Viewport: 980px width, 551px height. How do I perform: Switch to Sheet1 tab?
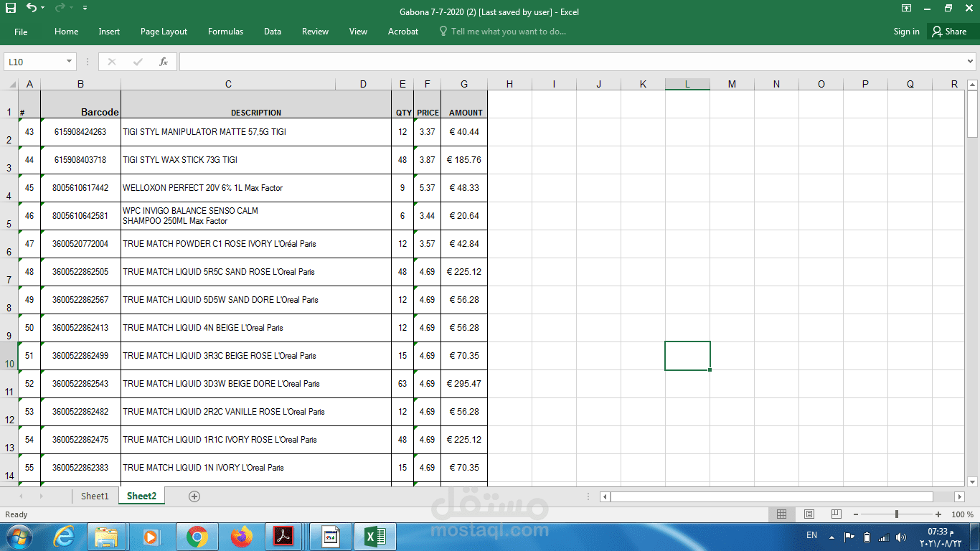coord(95,496)
